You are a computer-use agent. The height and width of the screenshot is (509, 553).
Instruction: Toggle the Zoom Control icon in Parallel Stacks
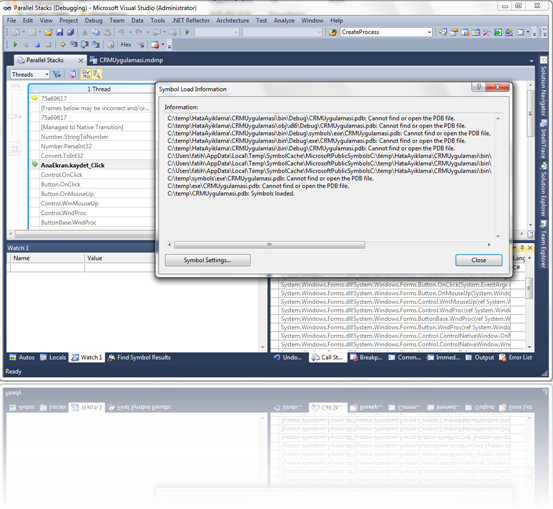point(97,74)
